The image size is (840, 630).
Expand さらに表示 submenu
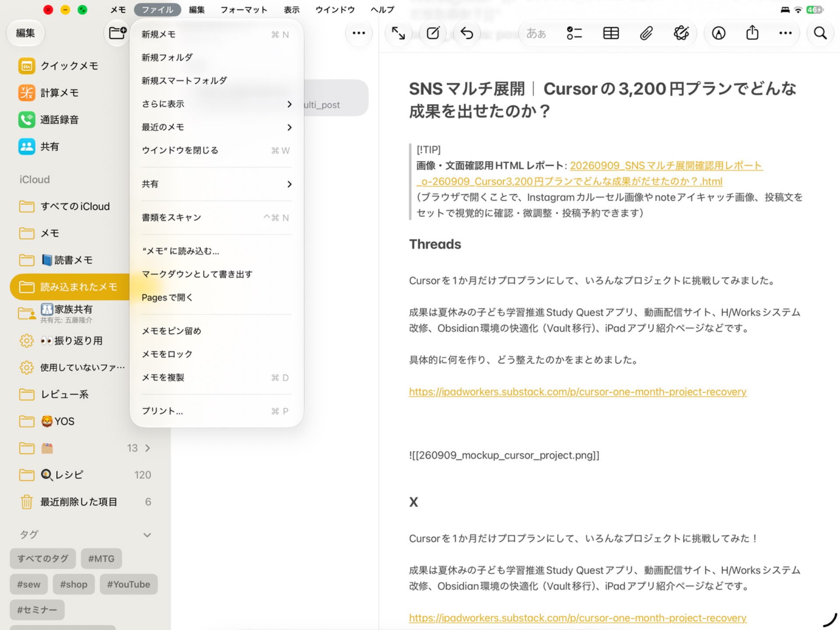click(x=217, y=104)
